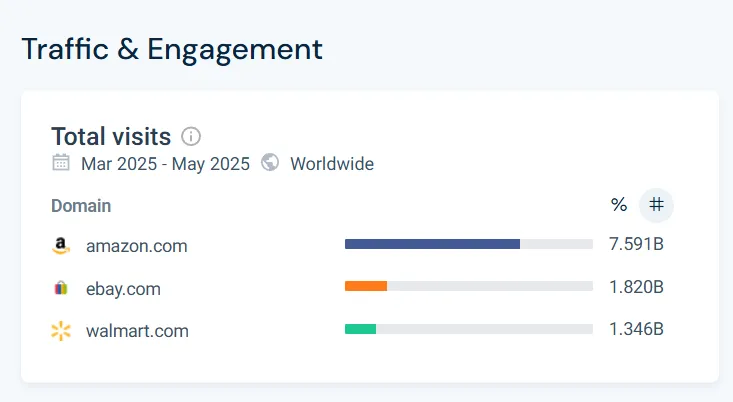Viewport: 733px width, 402px height.
Task: Click the eBay shopping bag icon
Action: point(61,289)
